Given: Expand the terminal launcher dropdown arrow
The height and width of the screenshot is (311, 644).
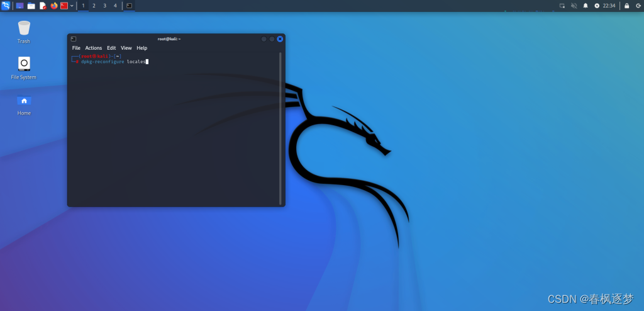Looking at the screenshot, I should click(x=72, y=6).
